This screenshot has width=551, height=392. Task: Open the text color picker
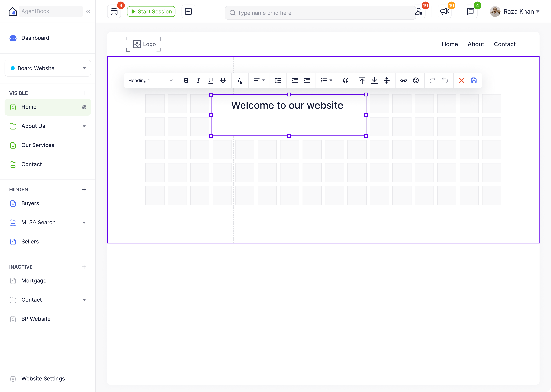(x=239, y=80)
